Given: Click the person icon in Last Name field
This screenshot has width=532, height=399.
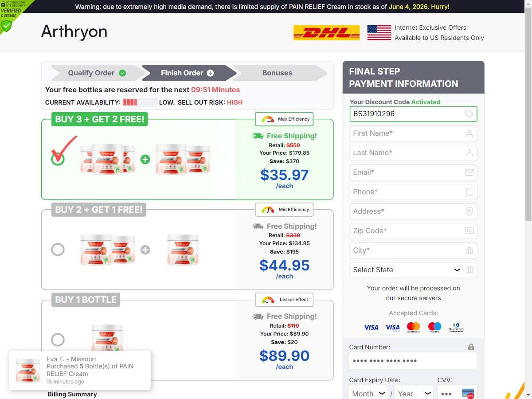Looking at the screenshot, I should tap(469, 153).
